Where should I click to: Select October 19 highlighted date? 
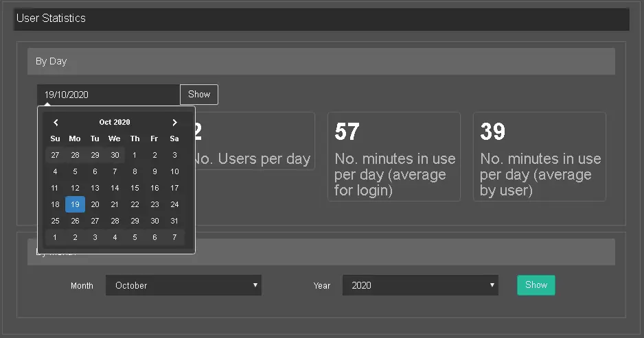(x=76, y=204)
